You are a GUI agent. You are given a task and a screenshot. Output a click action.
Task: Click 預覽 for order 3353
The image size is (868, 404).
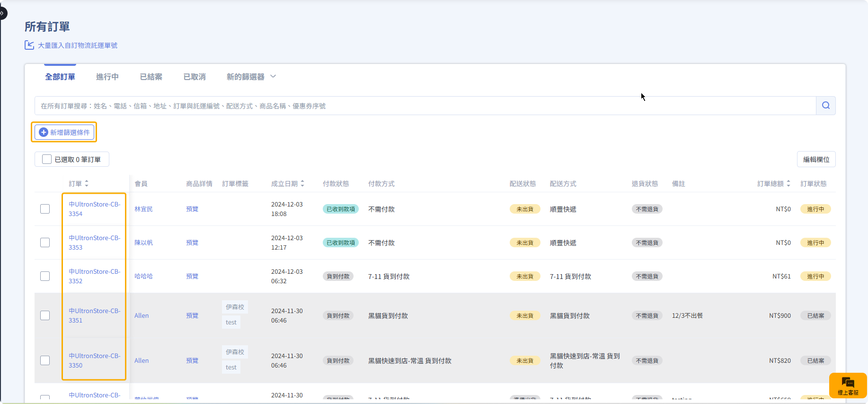click(x=192, y=242)
